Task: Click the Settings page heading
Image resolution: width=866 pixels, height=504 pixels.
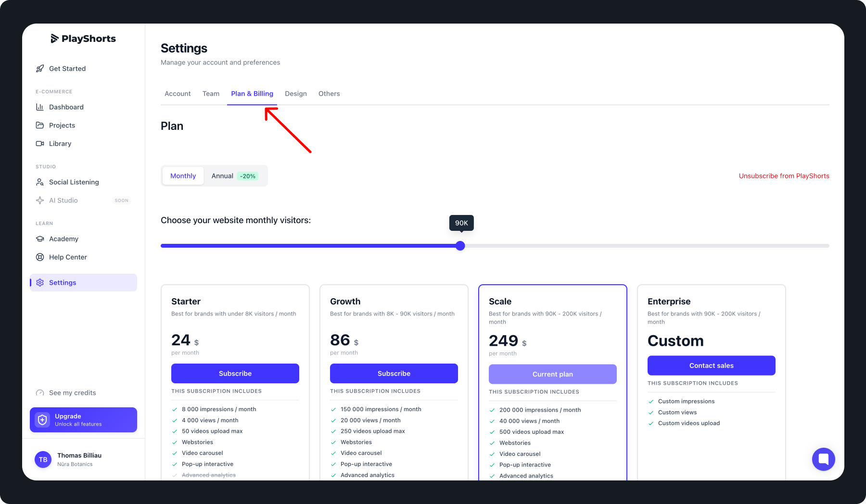Action: coord(184,48)
